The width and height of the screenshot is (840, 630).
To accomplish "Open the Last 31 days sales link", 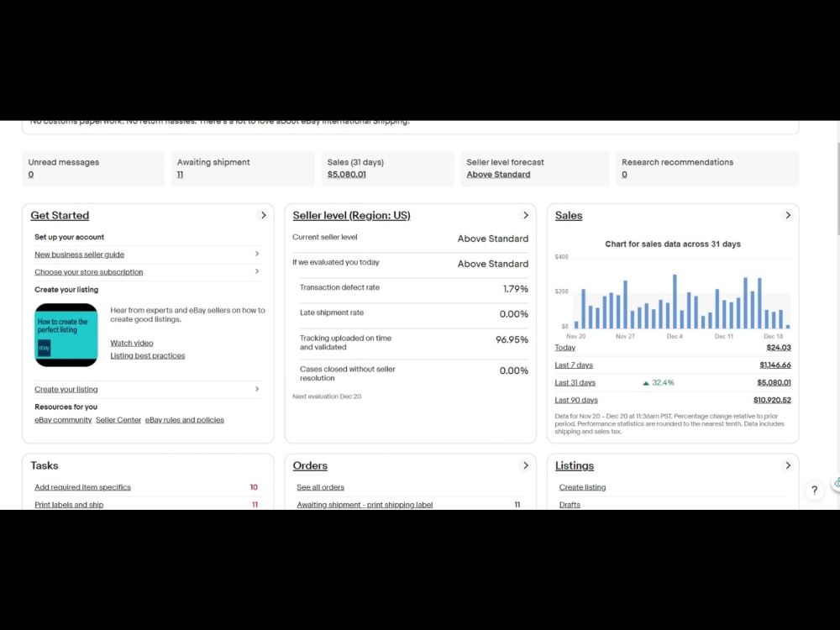I will 575,382.
